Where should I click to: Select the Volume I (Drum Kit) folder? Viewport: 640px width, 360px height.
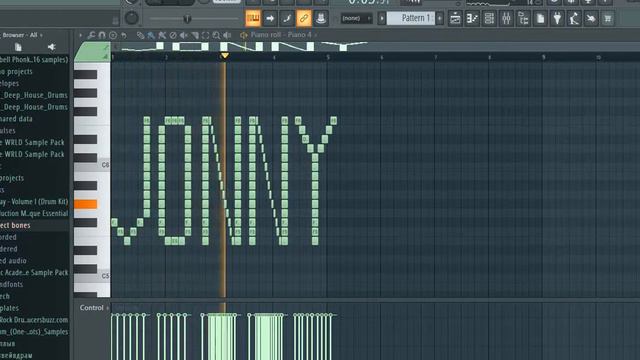[34, 202]
